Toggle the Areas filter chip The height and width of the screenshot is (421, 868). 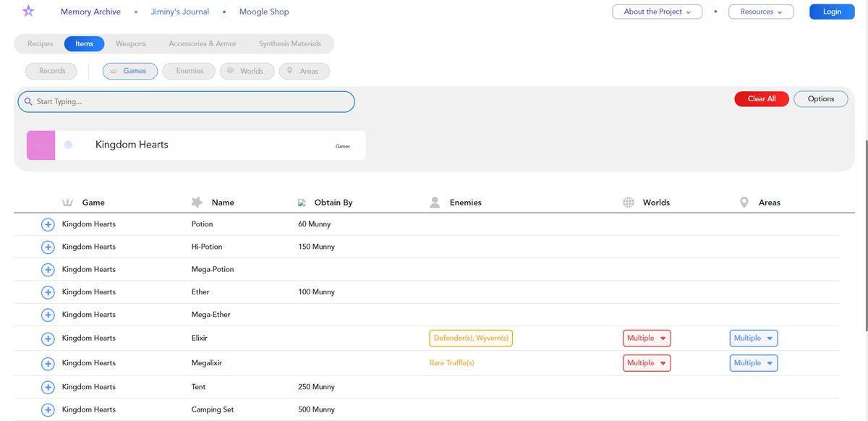305,71
